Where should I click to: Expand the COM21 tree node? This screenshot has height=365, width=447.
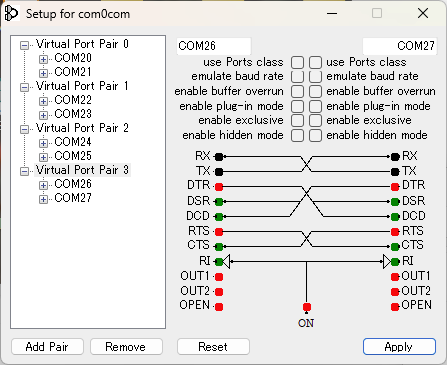point(43,73)
